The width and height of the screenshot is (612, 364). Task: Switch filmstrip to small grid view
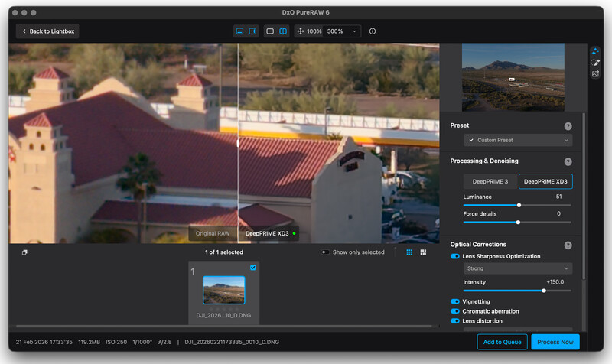[409, 252]
